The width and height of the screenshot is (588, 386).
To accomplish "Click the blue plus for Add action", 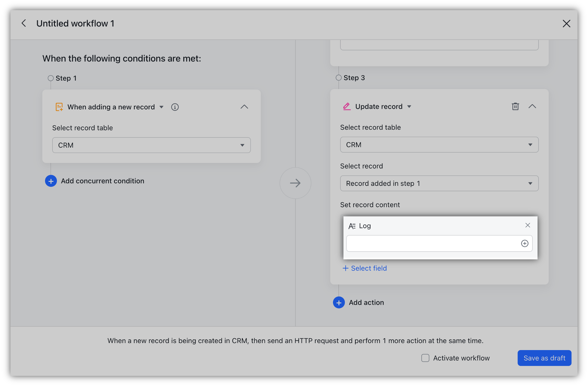I will (x=339, y=303).
